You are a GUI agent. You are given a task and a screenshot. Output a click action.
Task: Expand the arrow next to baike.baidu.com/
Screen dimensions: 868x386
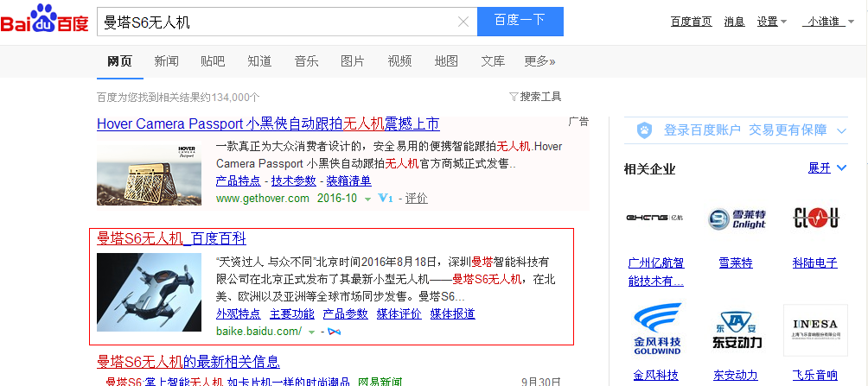[x=311, y=332]
